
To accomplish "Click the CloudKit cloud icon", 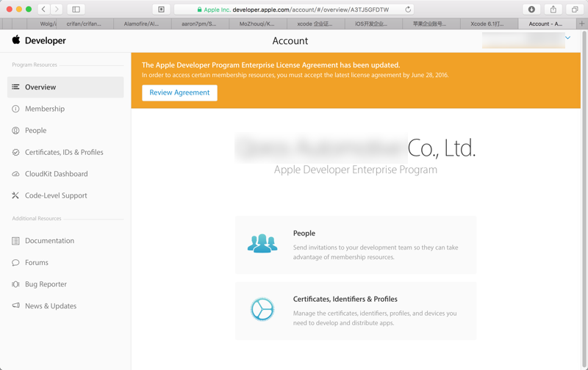I will 15,174.
